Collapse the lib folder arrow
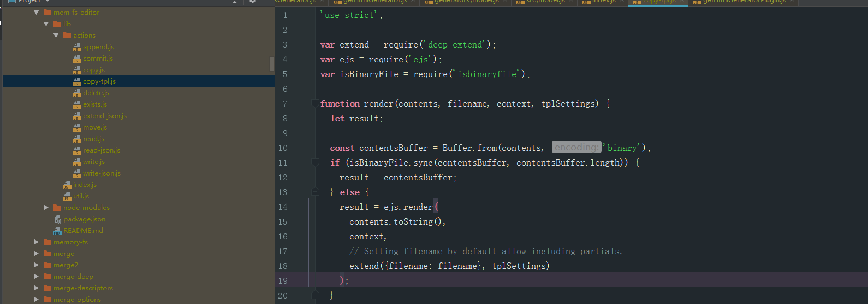The image size is (868, 304). point(46,24)
